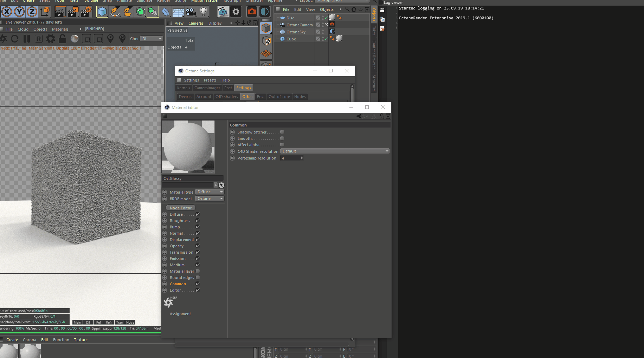Viewport: 644px width, 358px height.
Task: Click the orange Octane Camera toolbar icon
Action: tap(252, 12)
